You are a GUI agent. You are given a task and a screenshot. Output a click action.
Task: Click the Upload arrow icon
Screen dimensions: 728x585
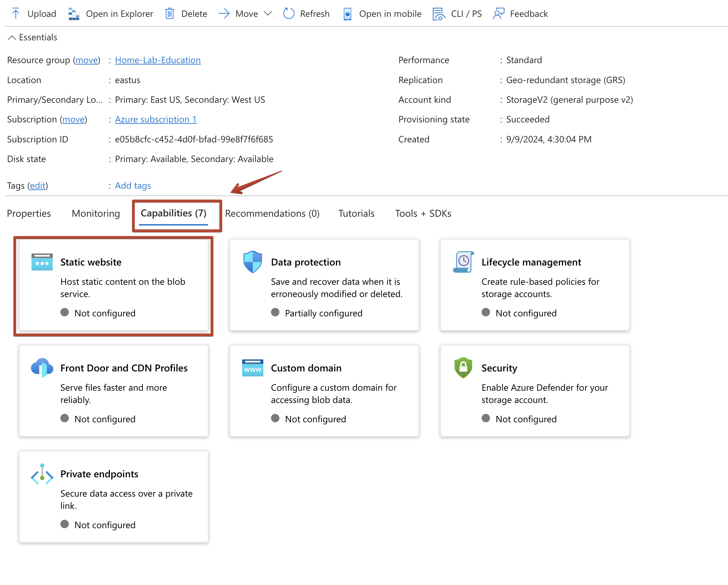pos(16,14)
